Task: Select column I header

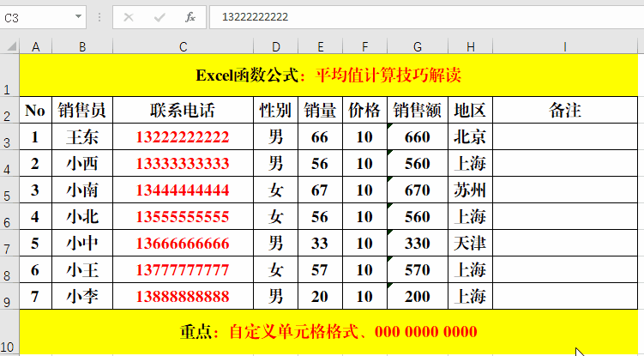Action: (565, 46)
